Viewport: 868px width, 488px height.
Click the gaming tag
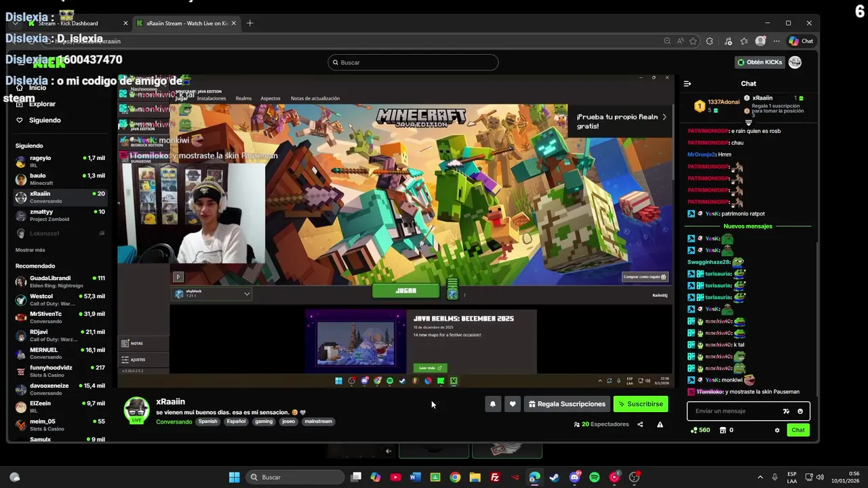pyautogui.click(x=264, y=422)
